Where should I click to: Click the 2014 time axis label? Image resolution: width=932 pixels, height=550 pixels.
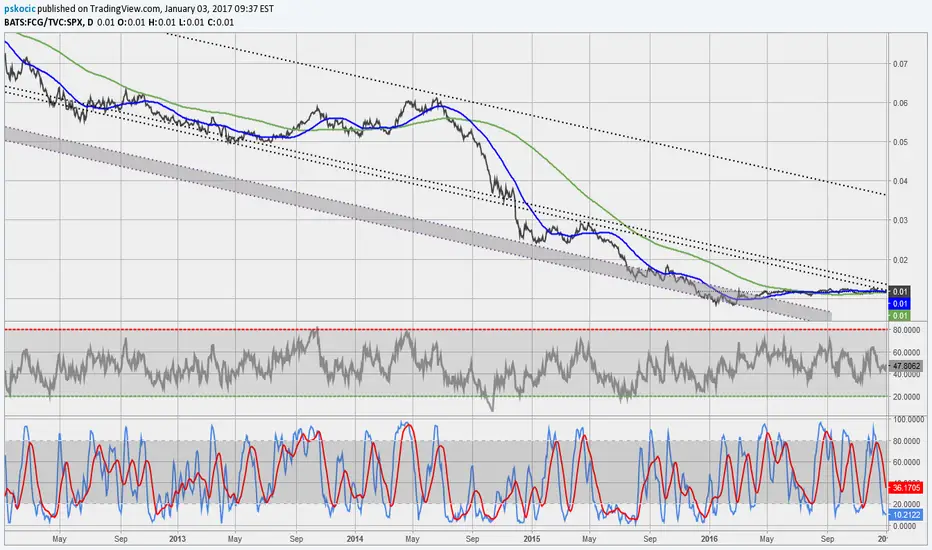355,539
